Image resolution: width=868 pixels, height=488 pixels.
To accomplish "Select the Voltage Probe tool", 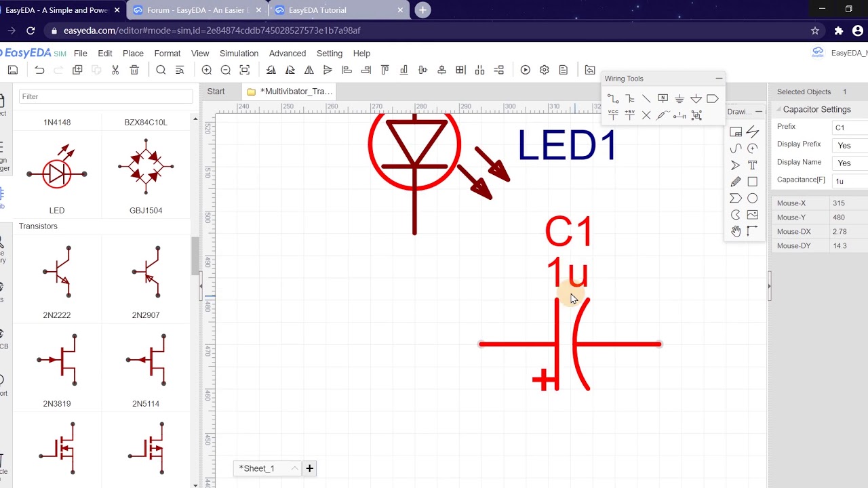I will tap(663, 115).
